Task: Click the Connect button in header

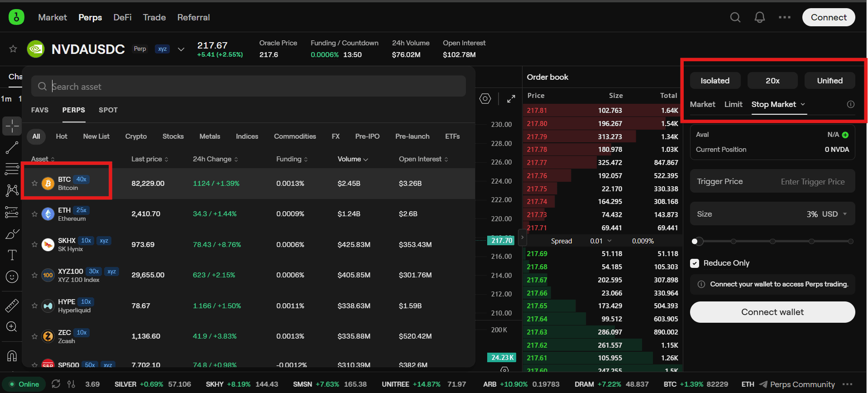Action: tap(829, 17)
